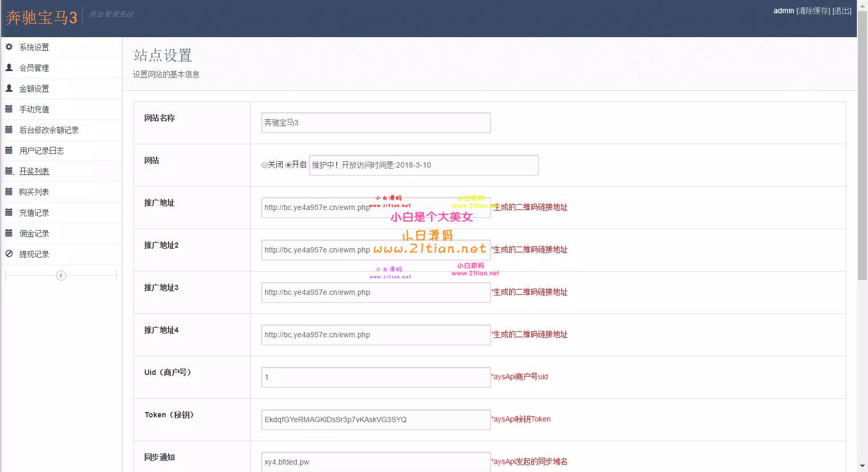868x472 pixels.
Task: Click the calendar icon beside 佣金记录
Action: pyautogui.click(x=9, y=233)
